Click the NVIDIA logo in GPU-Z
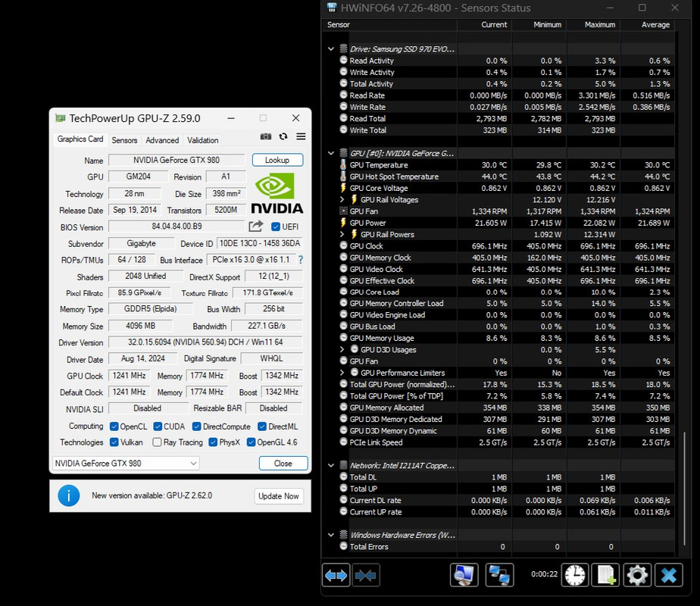The height and width of the screenshot is (606, 700). pyautogui.click(x=277, y=194)
